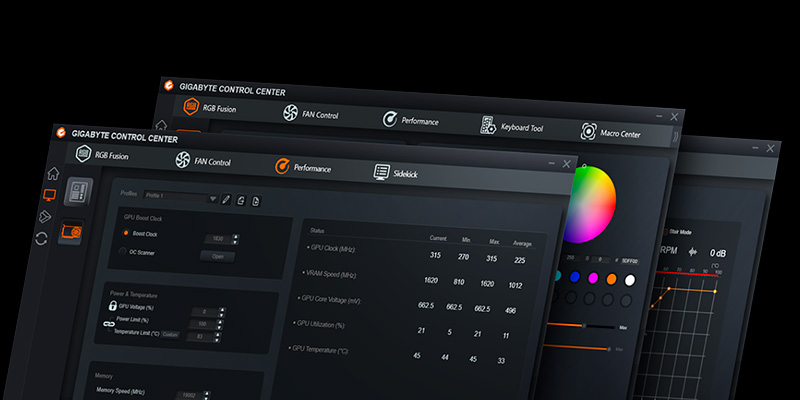This screenshot has height=400, width=800.
Task: Click the noise waveform icon beside 0 dB
Action: (692, 252)
